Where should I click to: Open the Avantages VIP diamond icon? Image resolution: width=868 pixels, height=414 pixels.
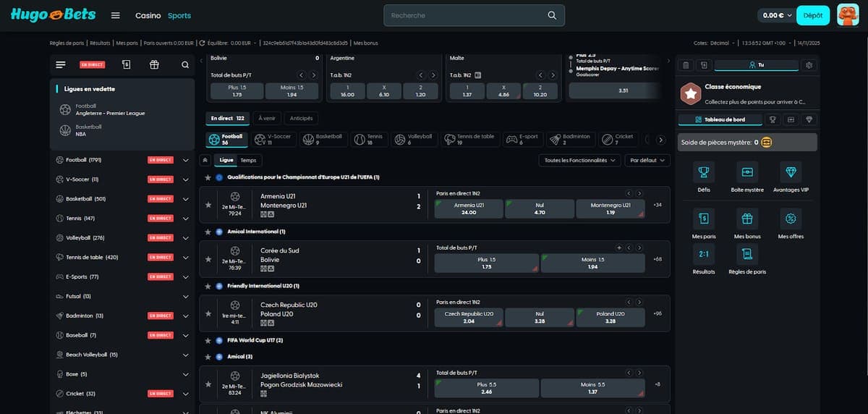791,172
